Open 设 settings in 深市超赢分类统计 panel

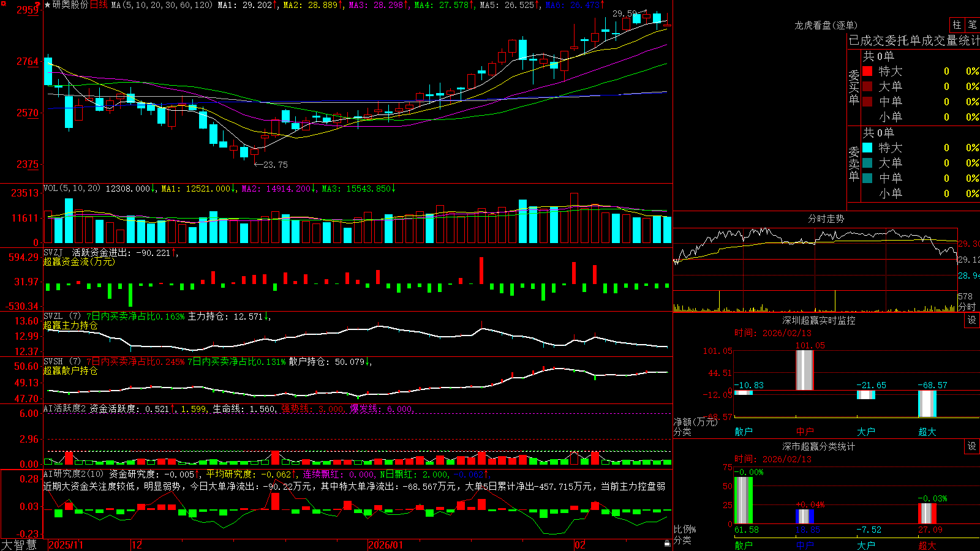972,446
